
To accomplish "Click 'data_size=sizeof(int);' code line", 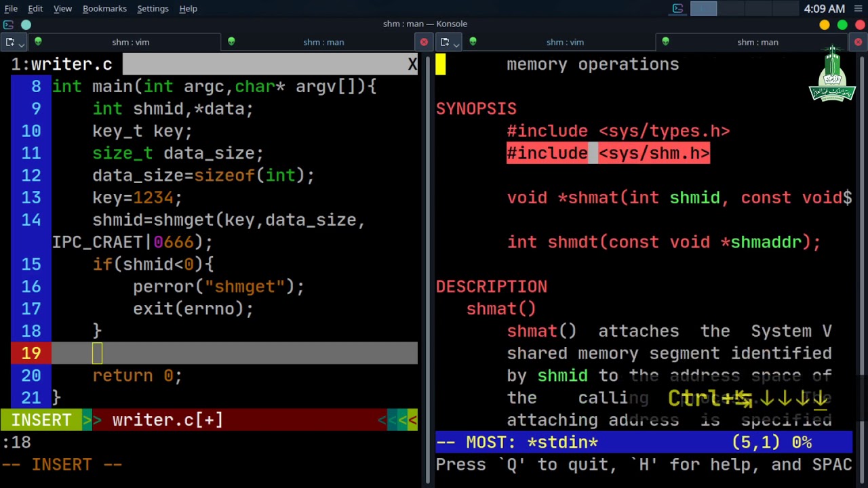I will coord(203,176).
